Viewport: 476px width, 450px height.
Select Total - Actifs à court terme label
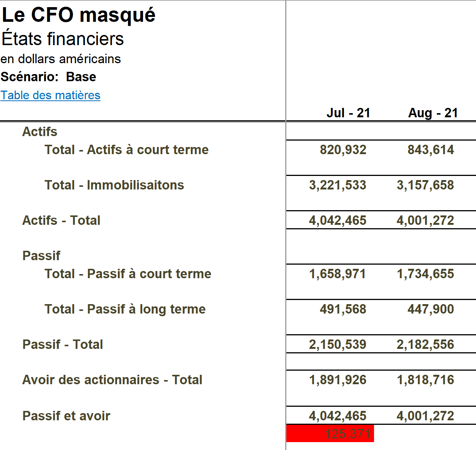pyautogui.click(x=126, y=150)
